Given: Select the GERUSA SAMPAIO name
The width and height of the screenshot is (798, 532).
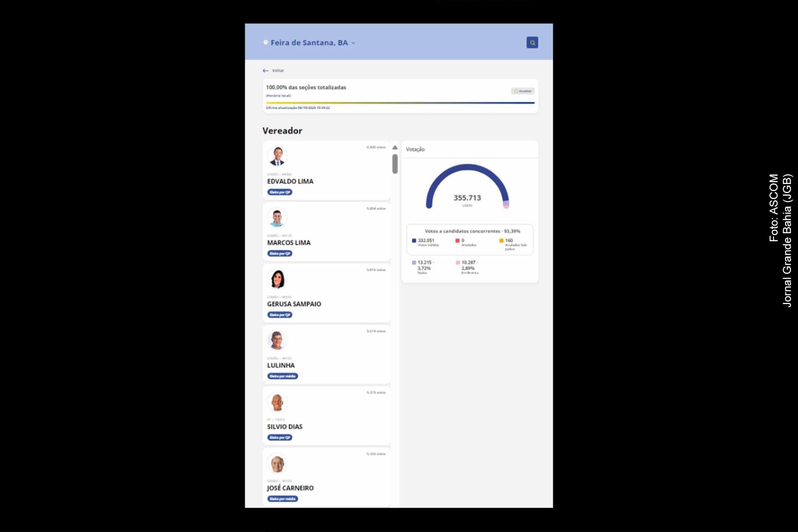Looking at the screenshot, I should click(x=294, y=304).
